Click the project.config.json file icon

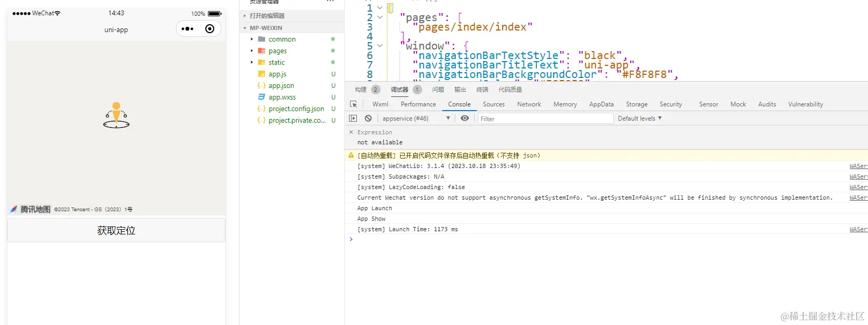tap(262, 109)
